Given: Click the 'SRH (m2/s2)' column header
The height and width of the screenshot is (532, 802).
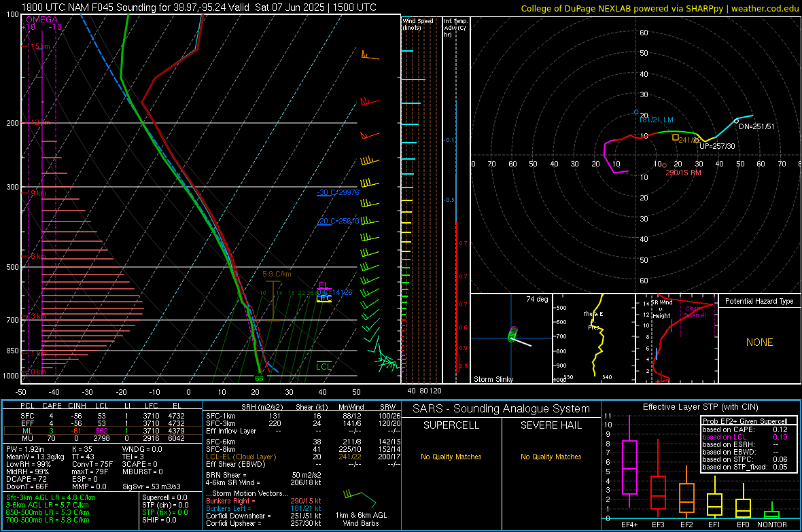Looking at the screenshot, I should click(262, 407).
